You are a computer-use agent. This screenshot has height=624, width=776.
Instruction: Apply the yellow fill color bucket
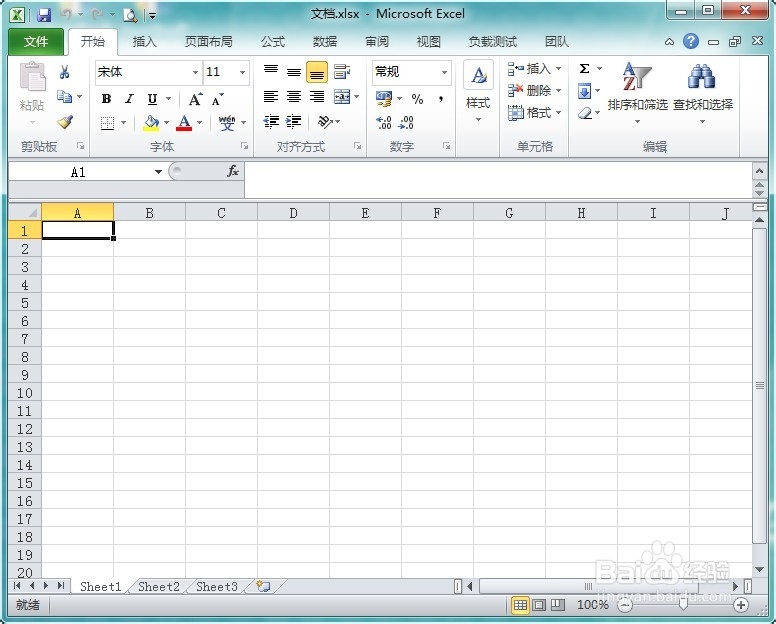151,122
